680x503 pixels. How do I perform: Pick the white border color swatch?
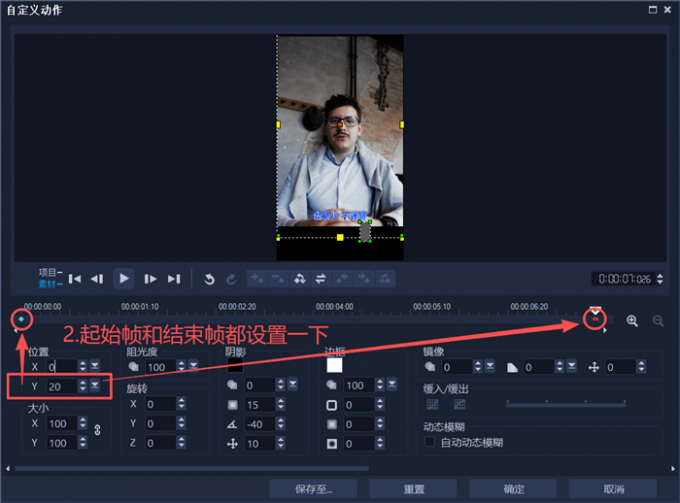[x=334, y=365]
